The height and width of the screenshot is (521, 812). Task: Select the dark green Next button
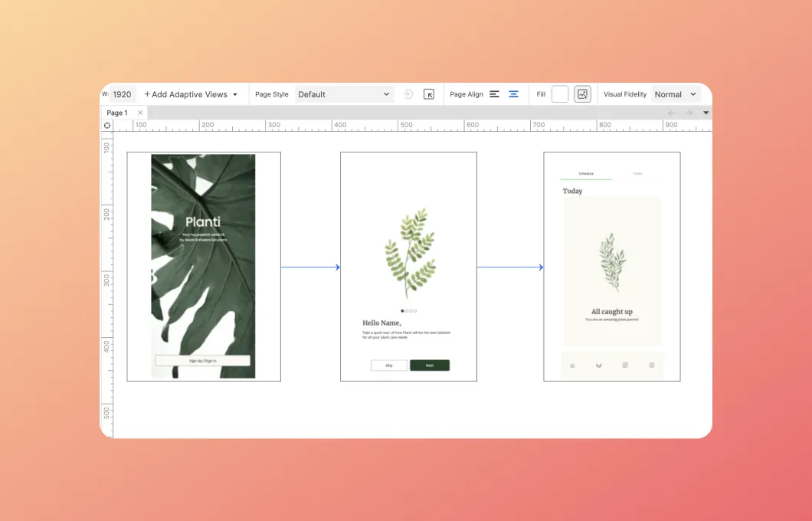tap(430, 365)
